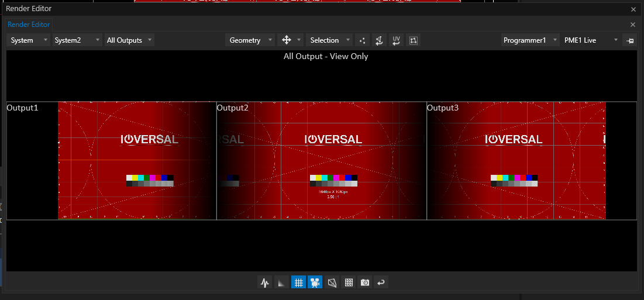Close the Render Editor tab

[x=633, y=25]
